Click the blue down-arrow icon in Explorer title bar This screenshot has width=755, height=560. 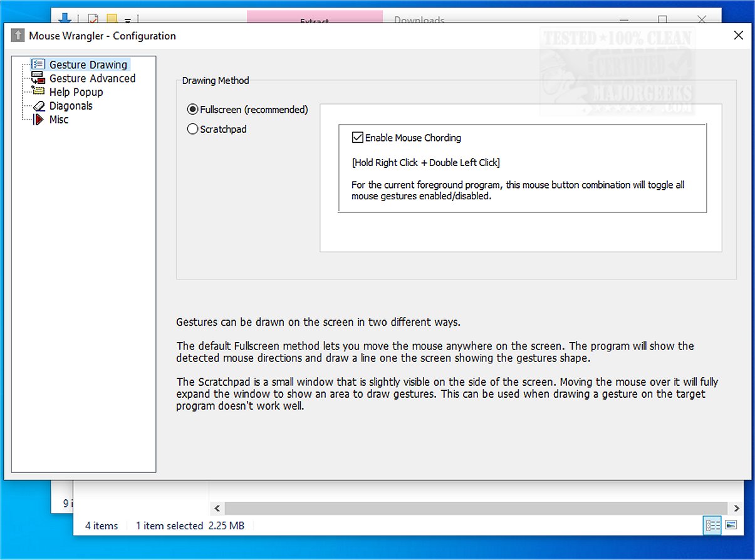pyautogui.click(x=64, y=19)
